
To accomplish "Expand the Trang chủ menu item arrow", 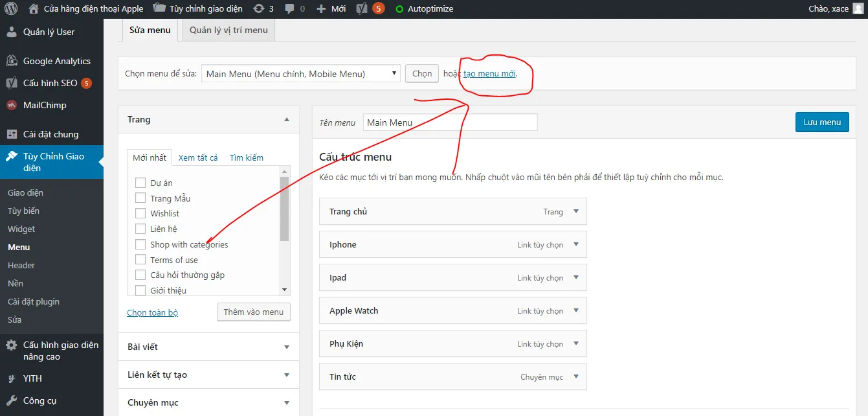I will [x=576, y=211].
